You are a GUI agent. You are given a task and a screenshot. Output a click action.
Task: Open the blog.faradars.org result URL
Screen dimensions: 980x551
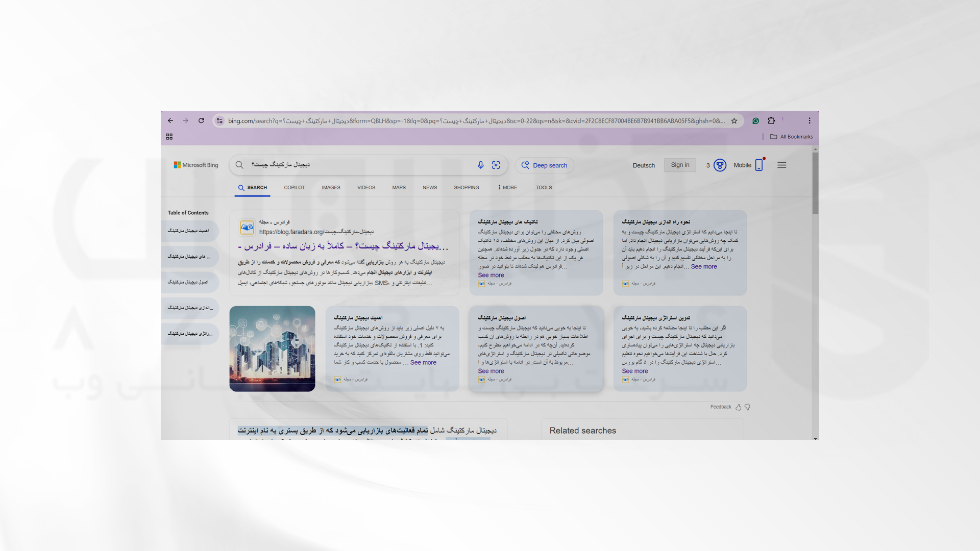pyautogui.click(x=316, y=232)
